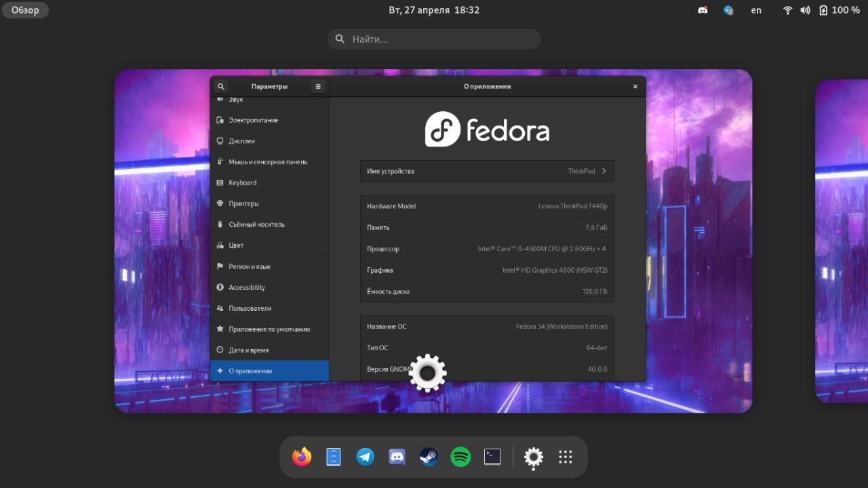Screen dimensions: 868x488
Task: Open the clock Вт, 27 апреля 18:32
Action: point(434,10)
